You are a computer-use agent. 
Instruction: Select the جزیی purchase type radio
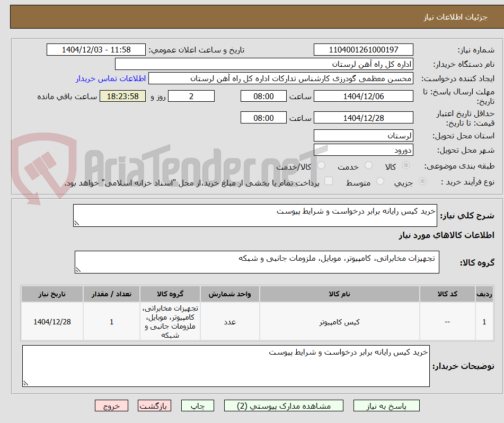tap(423, 181)
